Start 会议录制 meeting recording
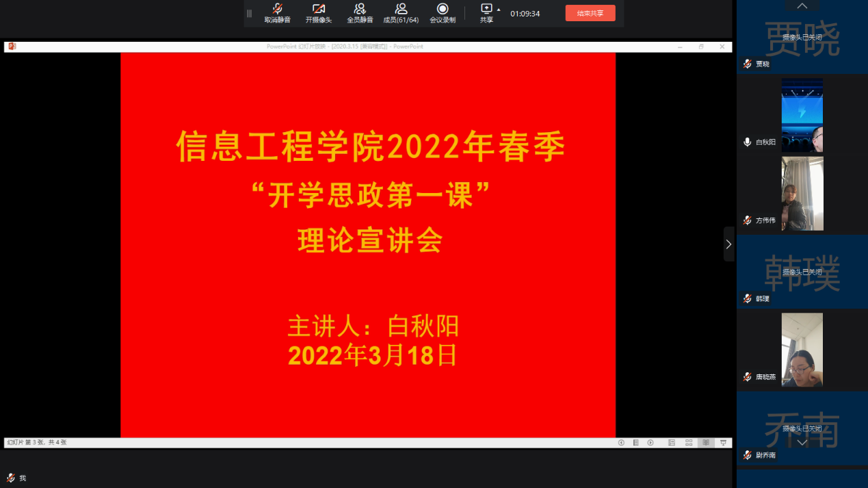Image resolution: width=868 pixels, height=488 pixels. pyautogui.click(x=443, y=12)
